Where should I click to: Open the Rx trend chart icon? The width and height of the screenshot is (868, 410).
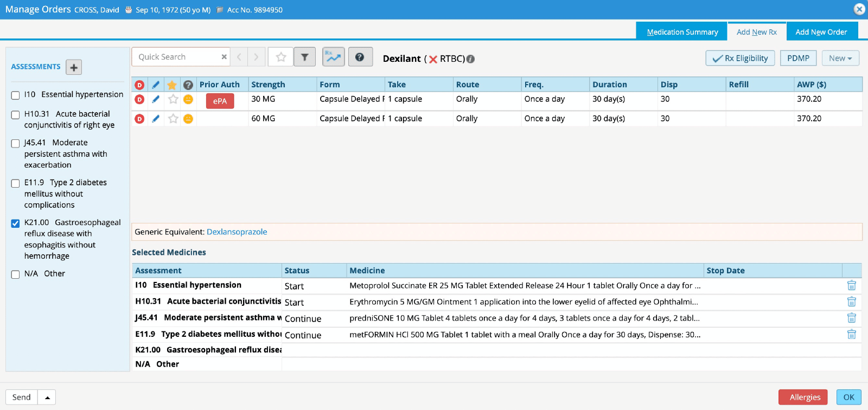(x=334, y=57)
